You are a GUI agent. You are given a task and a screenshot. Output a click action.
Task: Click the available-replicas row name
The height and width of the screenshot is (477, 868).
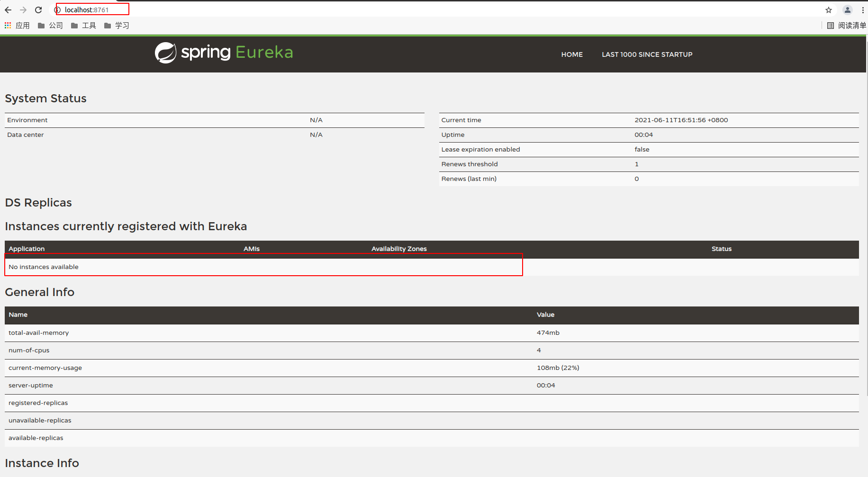36,438
